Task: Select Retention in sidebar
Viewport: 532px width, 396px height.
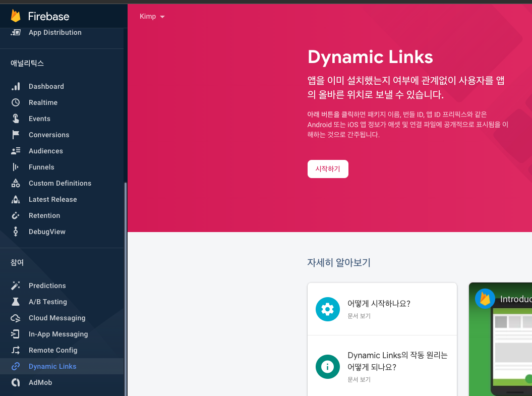Action: pos(62,215)
